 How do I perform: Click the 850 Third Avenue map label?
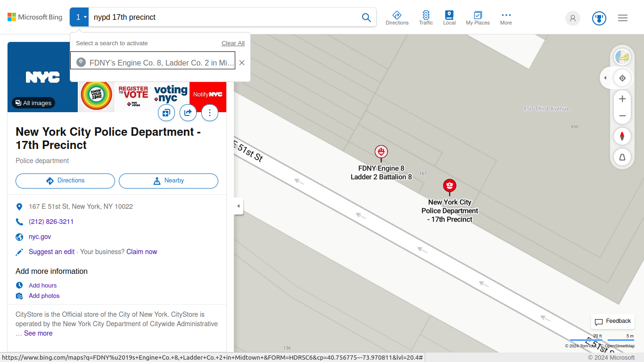(x=546, y=109)
